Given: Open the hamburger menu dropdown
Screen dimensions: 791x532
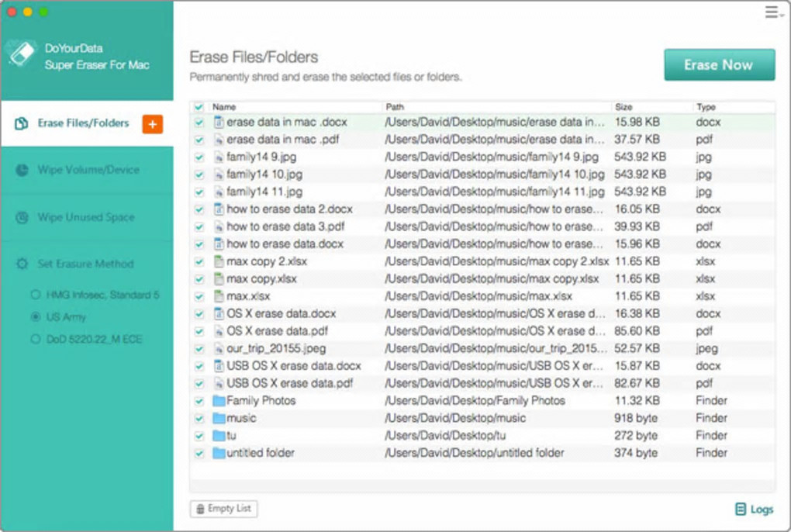Looking at the screenshot, I should 772,12.
